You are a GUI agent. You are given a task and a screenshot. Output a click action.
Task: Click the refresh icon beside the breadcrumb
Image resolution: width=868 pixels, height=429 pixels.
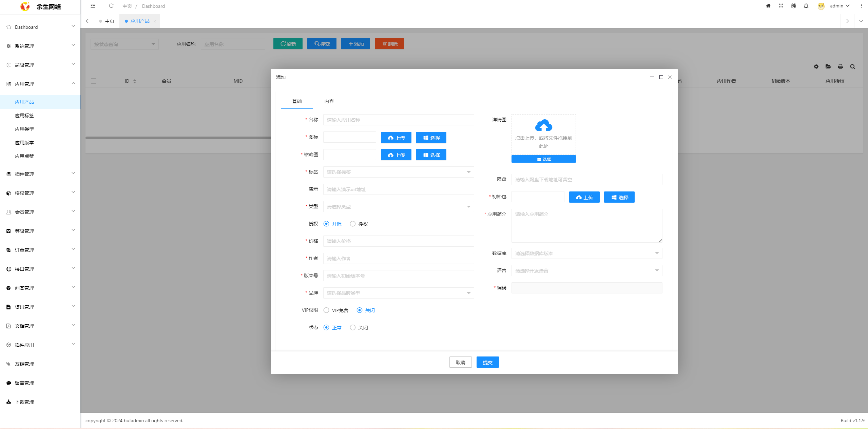111,6
